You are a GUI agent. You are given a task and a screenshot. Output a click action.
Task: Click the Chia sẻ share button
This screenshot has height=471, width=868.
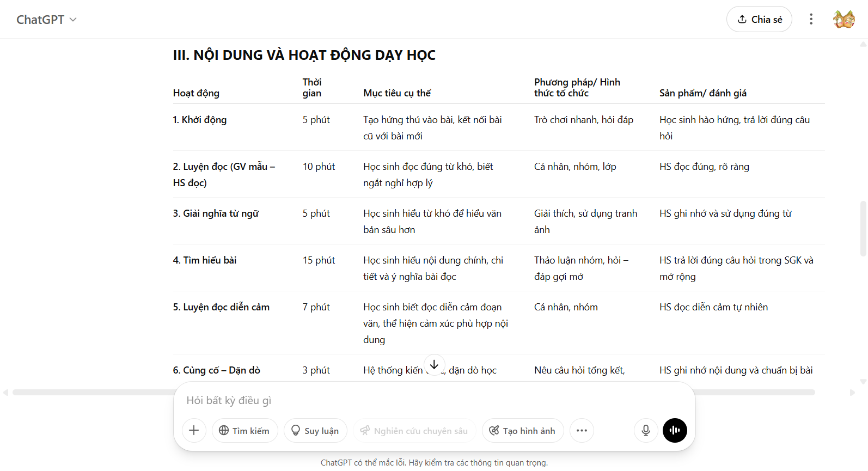(759, 20)
